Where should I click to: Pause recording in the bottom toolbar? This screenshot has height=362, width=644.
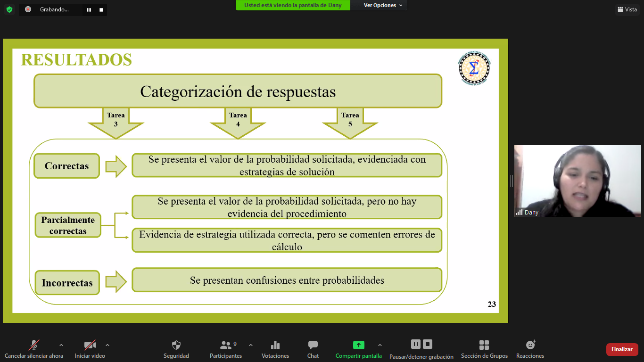coord(415,344)
